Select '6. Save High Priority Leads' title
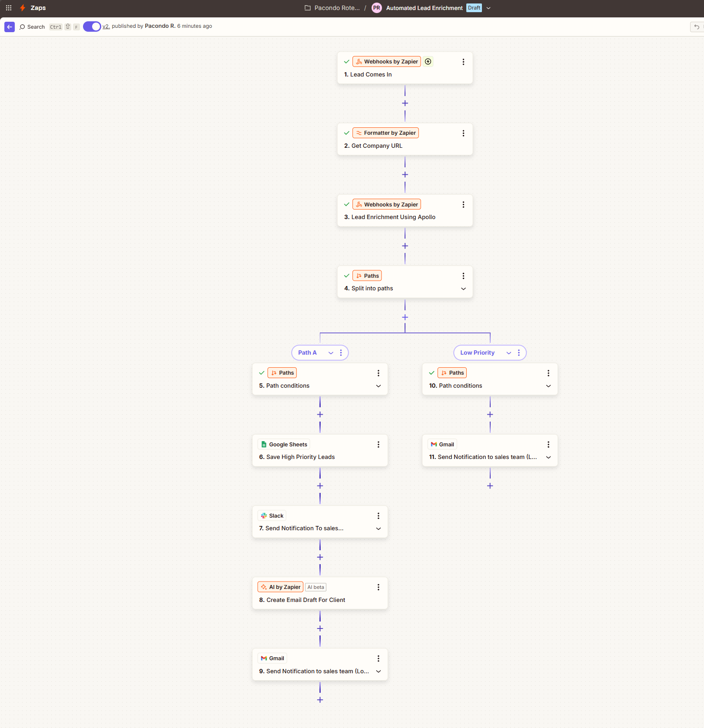704x728 pixels. 297,457
